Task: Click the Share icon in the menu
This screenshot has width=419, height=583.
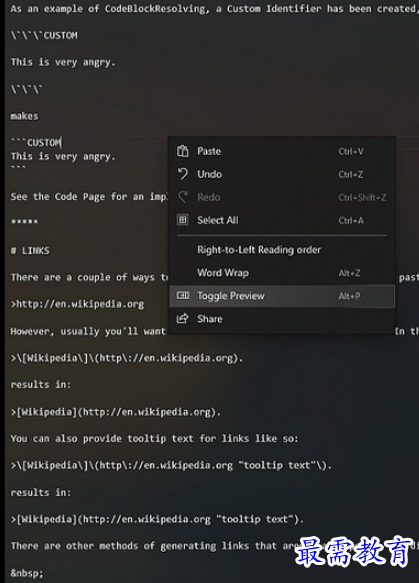Action: point(183,319)
